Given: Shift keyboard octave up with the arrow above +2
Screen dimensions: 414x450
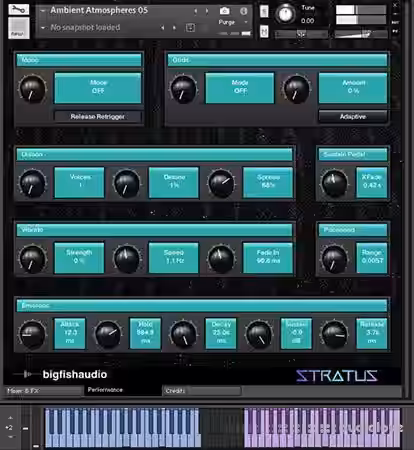Looking at the screenshot, I should [10, 418].
